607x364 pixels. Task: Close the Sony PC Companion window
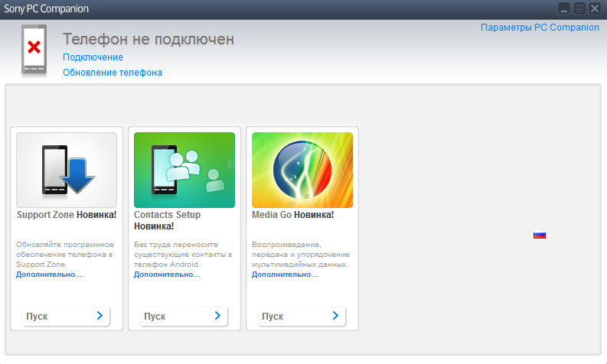pos(594,8)
